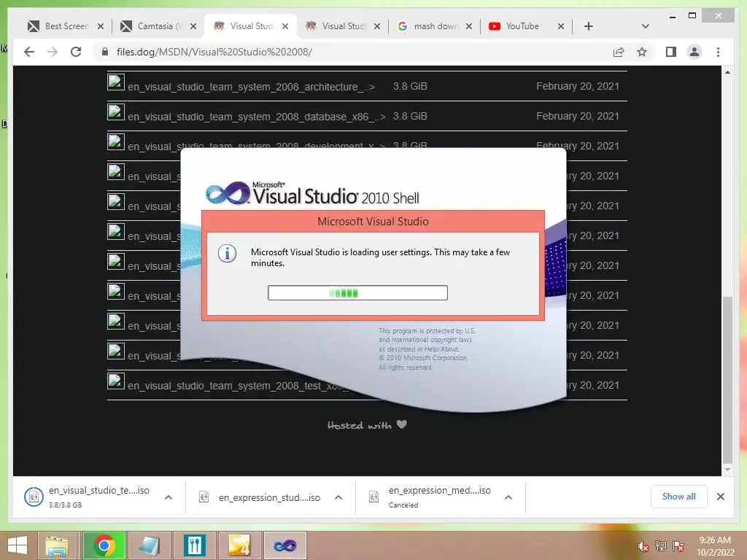747x560 pixels.
Task: Bookmark this page with the star
Action: pyautogui.click(x=642, y=52)
